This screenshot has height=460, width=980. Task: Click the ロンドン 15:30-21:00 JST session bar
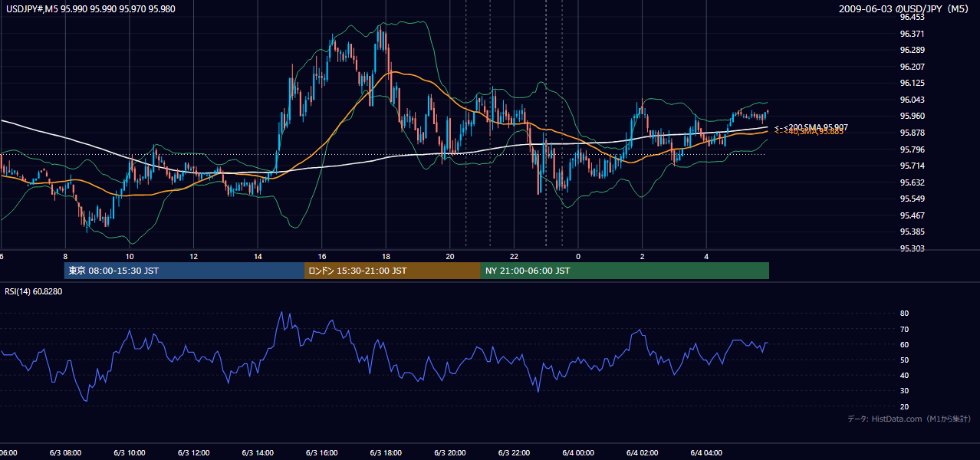pos(393,271)
